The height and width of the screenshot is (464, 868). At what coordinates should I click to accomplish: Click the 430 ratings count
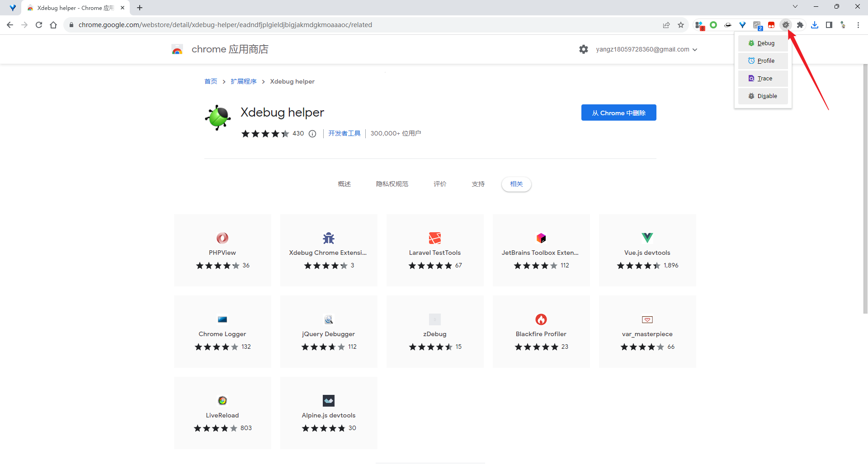point(298,133)
